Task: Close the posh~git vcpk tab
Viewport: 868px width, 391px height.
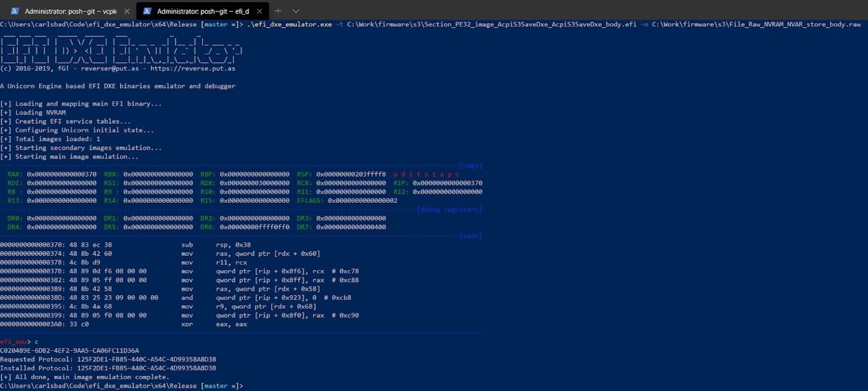Action: click(126, 11)
